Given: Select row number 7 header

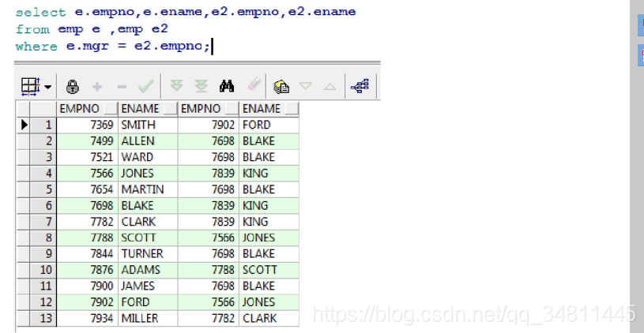Looking at the screenshot, I should tap(43, 222).
